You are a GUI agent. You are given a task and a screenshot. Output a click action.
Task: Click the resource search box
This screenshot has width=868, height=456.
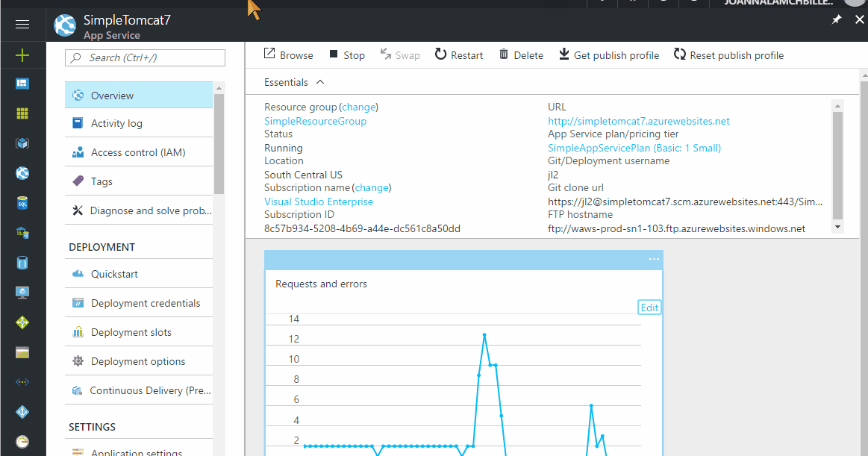tap(145, 57)
